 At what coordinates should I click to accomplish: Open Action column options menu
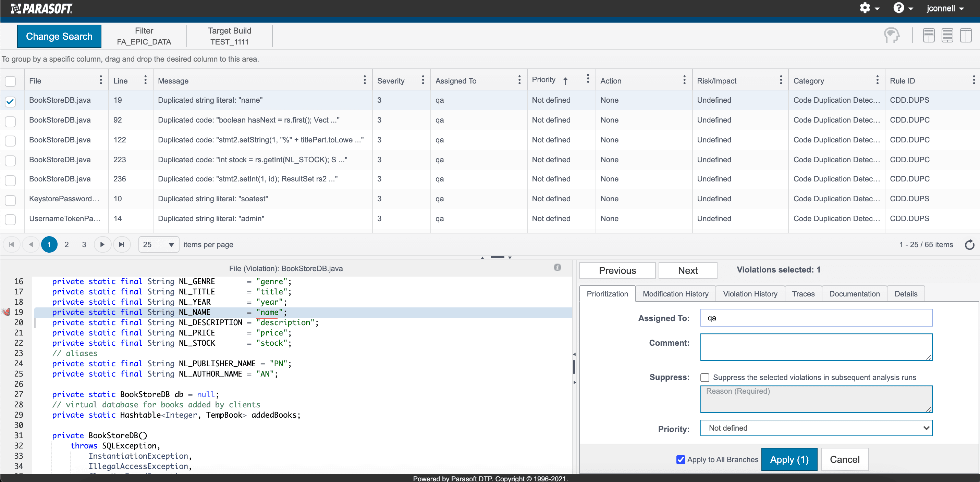pos(684,80)
